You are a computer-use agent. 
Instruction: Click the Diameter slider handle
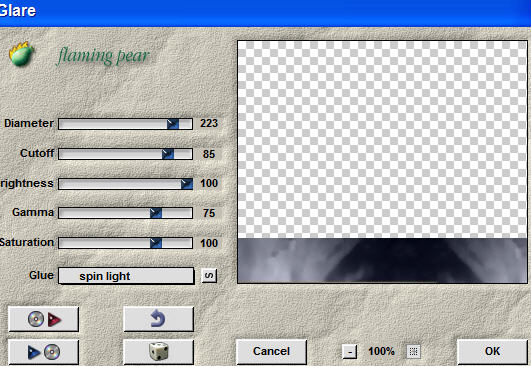tap(173, 124)
